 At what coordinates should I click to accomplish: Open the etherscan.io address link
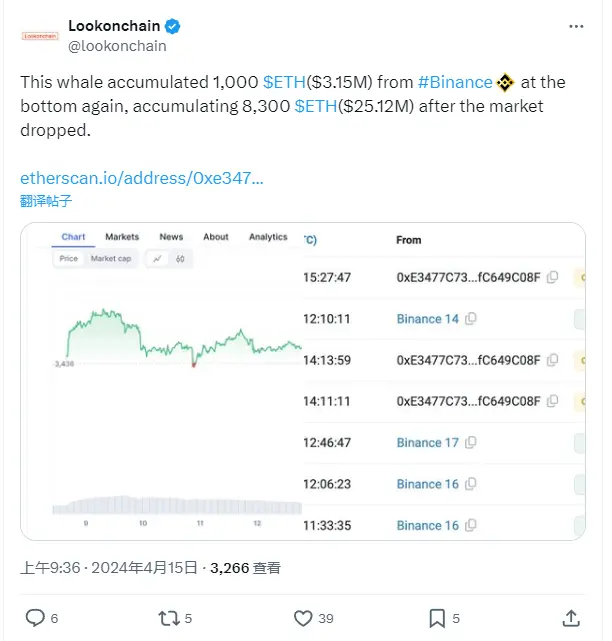(x=142, y=178)
